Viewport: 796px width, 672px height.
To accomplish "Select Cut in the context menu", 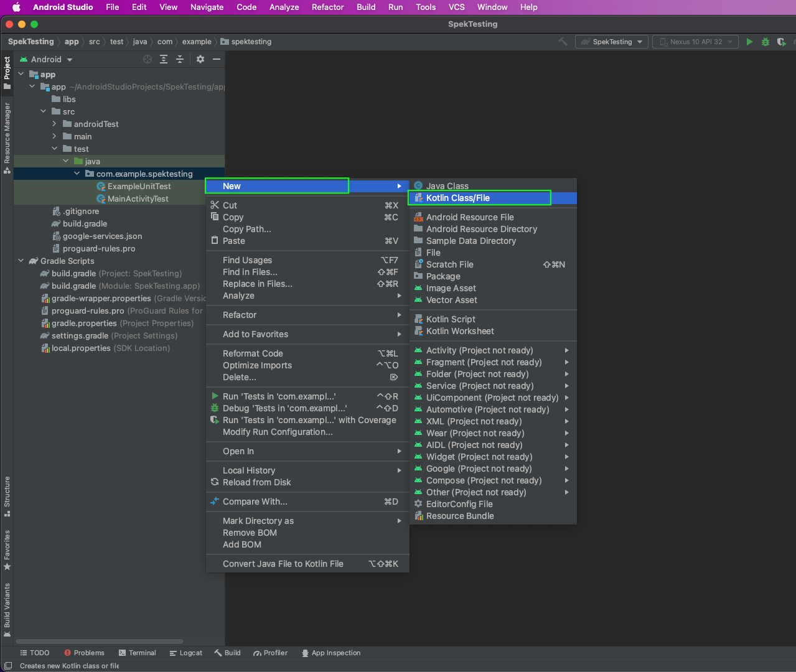I will pos(307,205).
